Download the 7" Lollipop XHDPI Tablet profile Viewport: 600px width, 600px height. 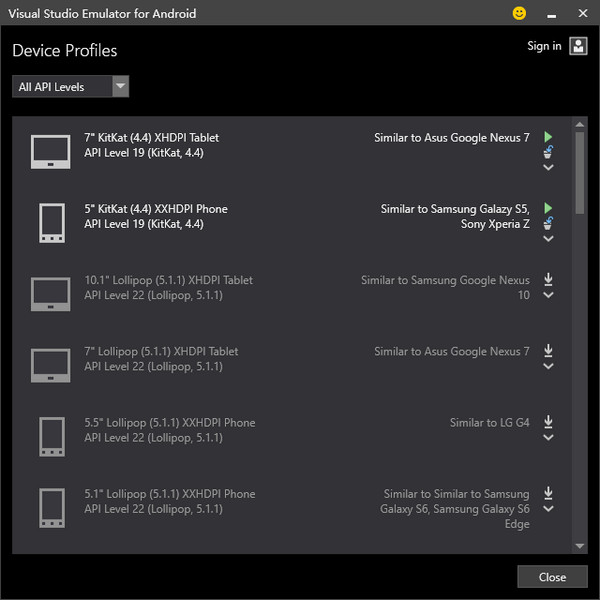pyautogui.click(x=548, y=350)
